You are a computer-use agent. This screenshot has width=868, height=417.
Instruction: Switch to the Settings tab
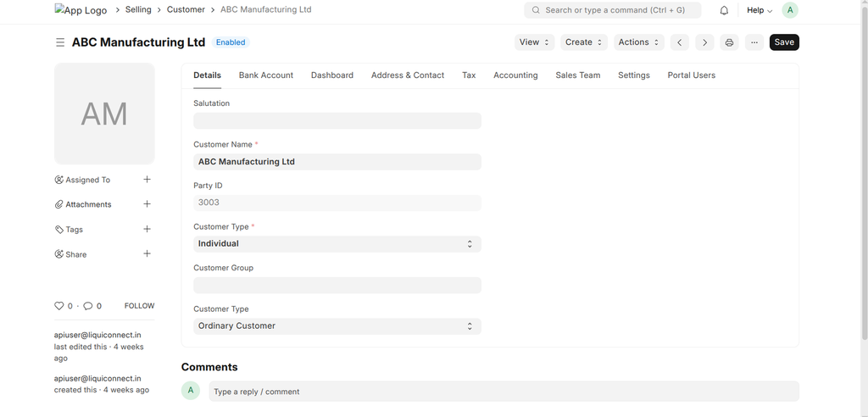coord(634,75)
